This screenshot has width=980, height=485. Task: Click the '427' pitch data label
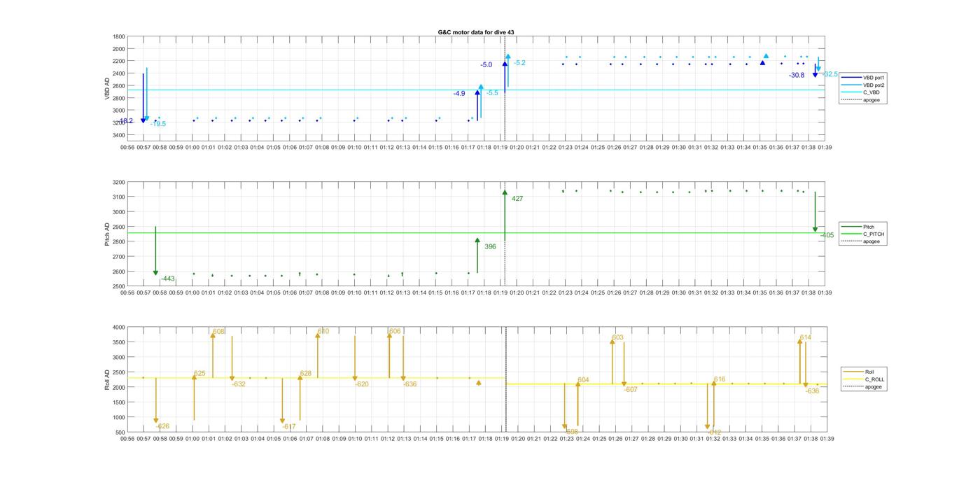point(517,199)
